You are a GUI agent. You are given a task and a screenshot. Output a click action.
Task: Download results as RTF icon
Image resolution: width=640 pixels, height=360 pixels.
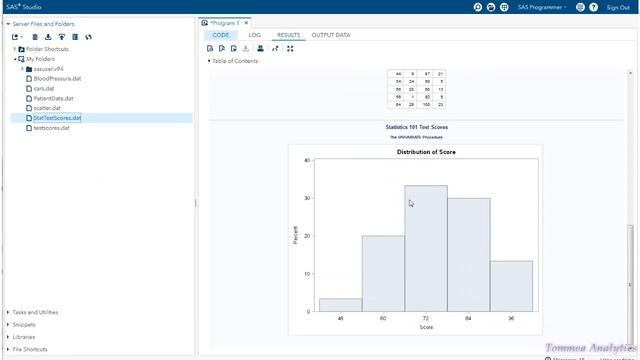coord(233,49)
